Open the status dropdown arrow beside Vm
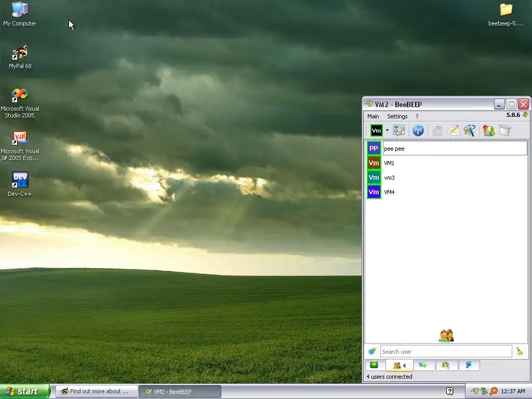 [387, 130]
